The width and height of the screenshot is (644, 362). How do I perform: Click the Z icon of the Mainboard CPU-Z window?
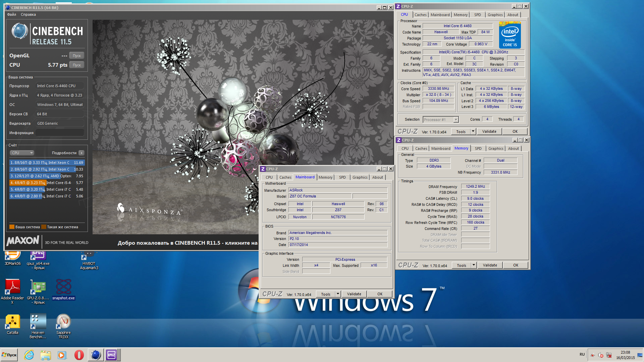coord(263,169)
